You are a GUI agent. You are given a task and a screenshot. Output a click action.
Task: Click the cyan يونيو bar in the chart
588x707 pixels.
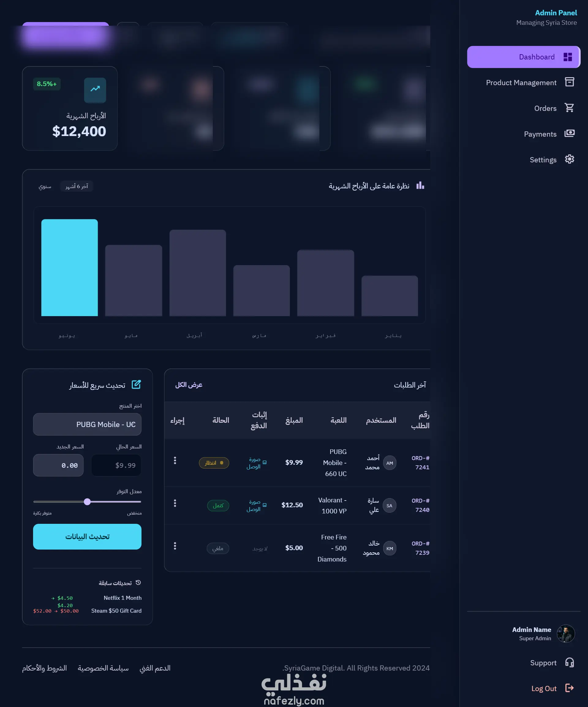point(69,268)
